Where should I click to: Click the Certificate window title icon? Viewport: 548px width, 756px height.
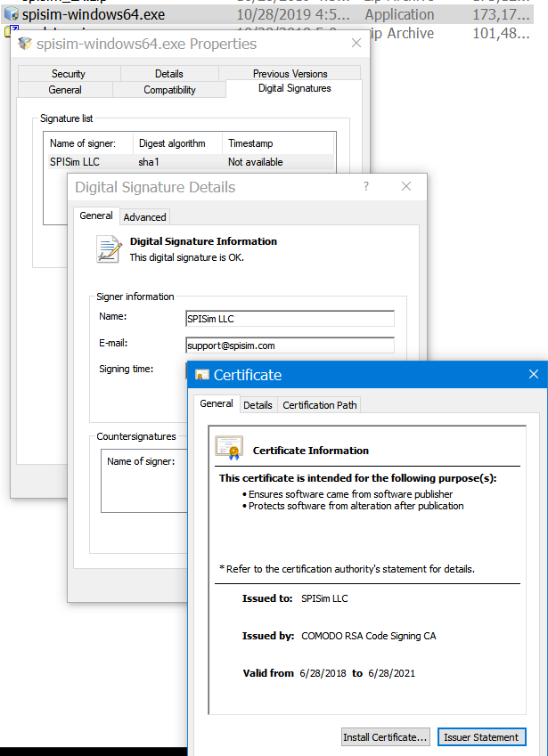click(202, 375)
